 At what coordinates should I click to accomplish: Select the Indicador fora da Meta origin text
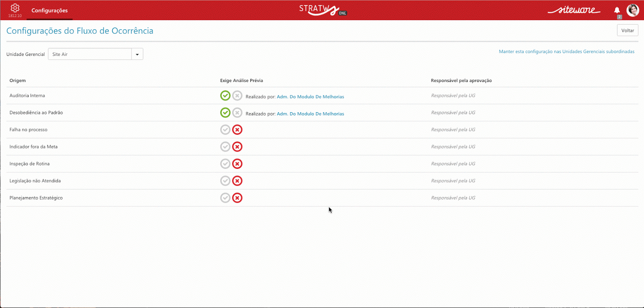(33, 147)
